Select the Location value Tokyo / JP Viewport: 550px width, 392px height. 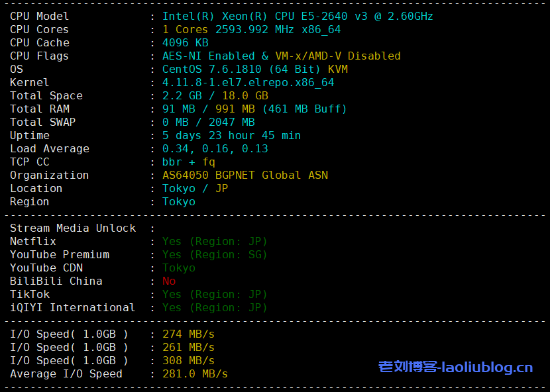[195, 188]
